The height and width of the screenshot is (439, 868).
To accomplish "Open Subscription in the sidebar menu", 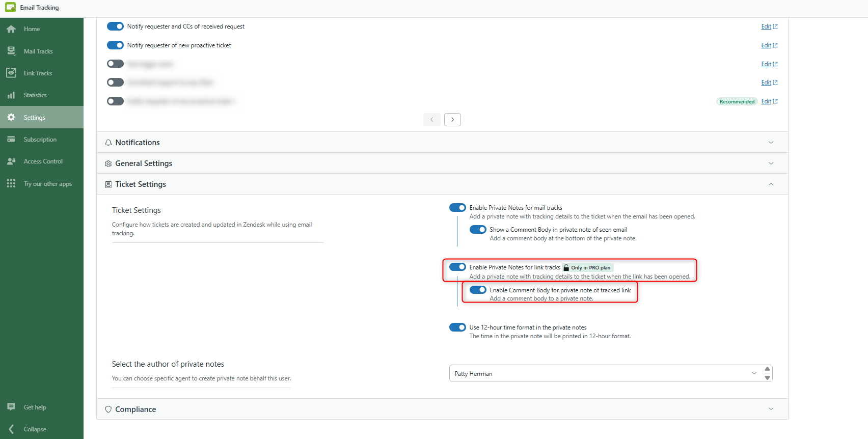I will click(x=42, y=139).
